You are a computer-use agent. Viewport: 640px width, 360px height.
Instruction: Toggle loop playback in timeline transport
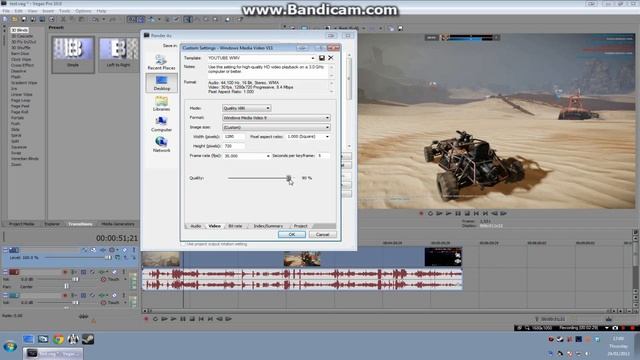click(x=155, y=319)
